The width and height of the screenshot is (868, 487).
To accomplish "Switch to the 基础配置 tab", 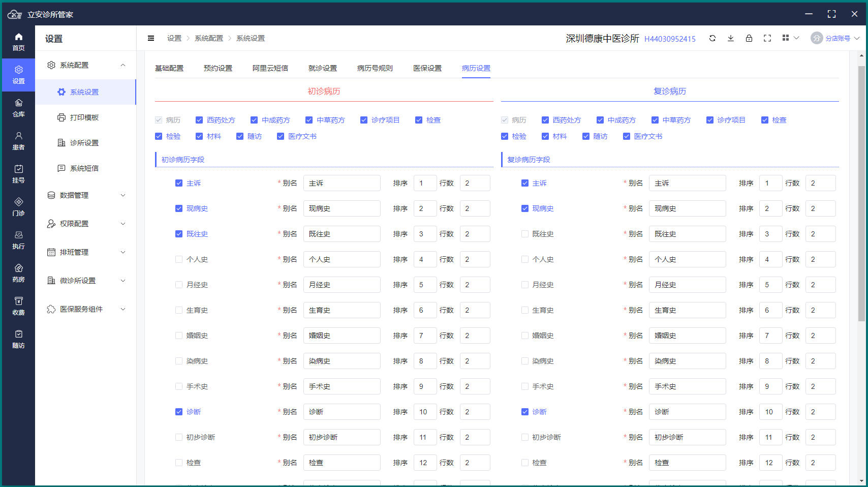I will (x=169, y=68).
